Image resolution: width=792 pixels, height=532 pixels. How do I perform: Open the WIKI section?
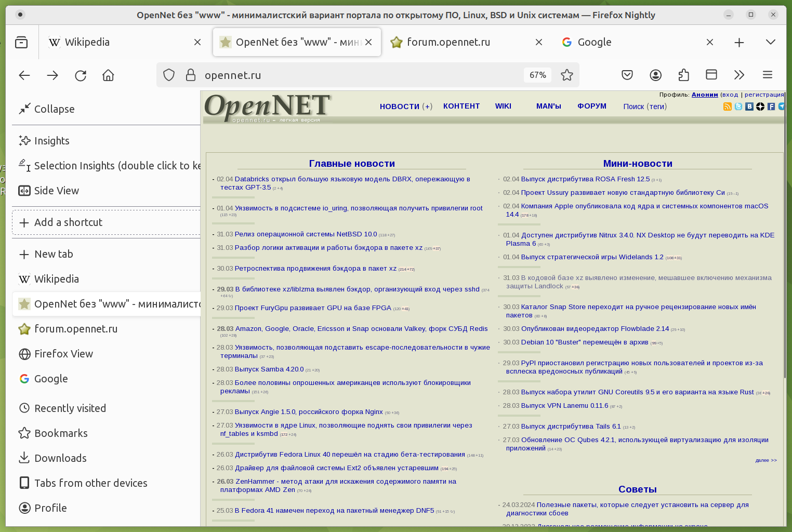pos(503,106)
